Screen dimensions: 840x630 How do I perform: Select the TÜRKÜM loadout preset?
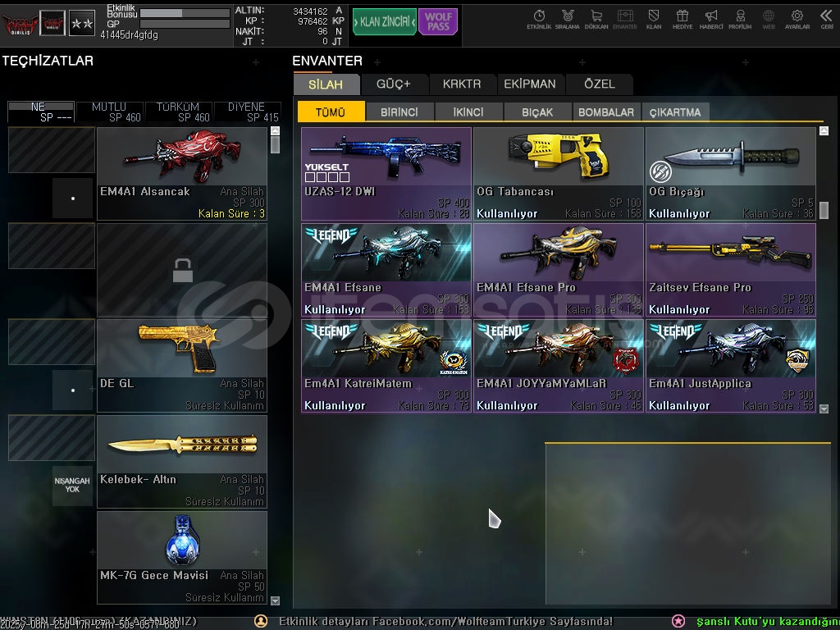click(x=178, y=112)
